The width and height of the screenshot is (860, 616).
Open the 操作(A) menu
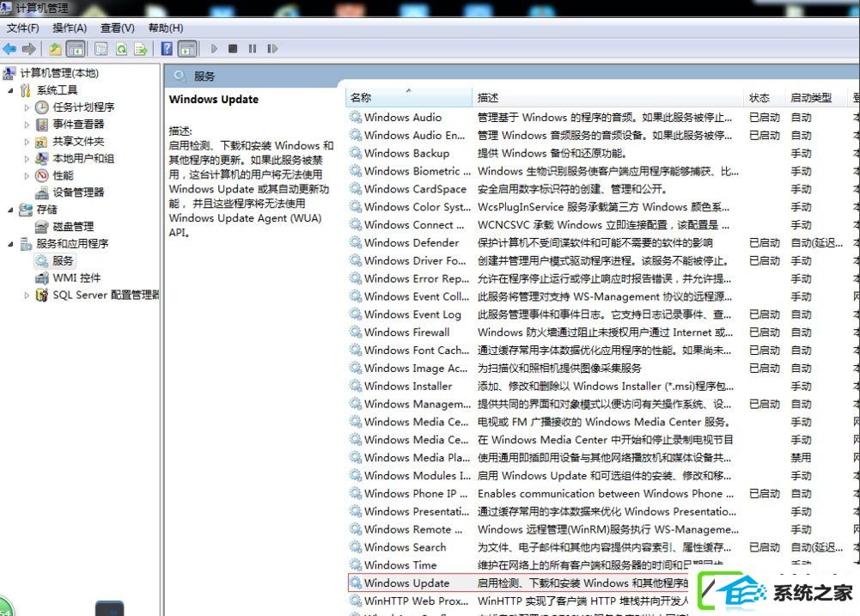[70, 28]
